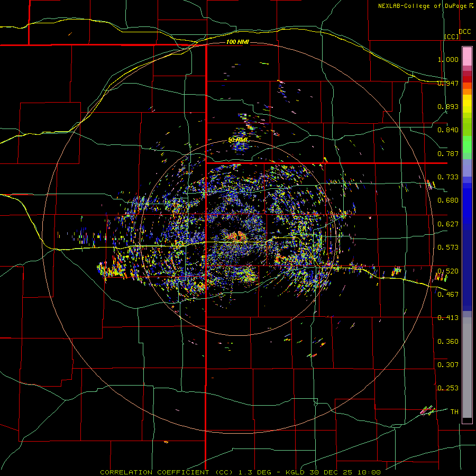Click the 0.840 scale value
The image size is (476, 476).
click(448, 130)
